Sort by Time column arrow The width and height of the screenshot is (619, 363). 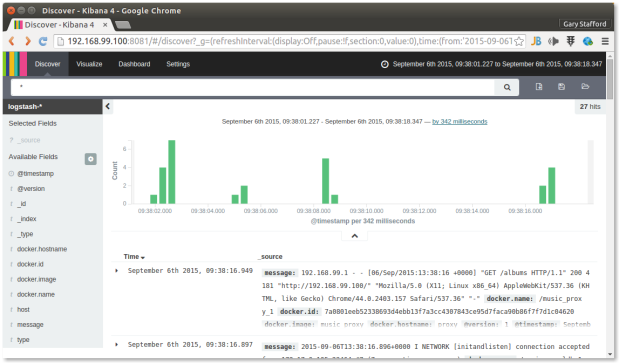(143, 257)
